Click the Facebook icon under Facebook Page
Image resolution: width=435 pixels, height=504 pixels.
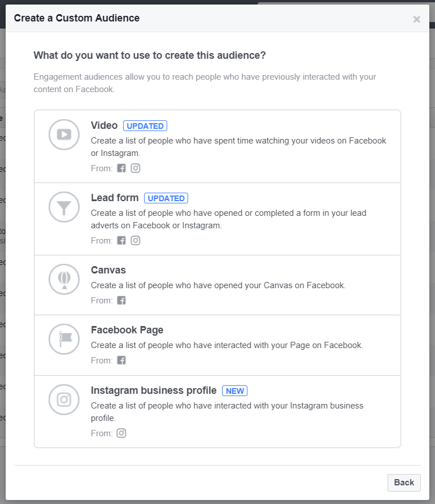121,360
